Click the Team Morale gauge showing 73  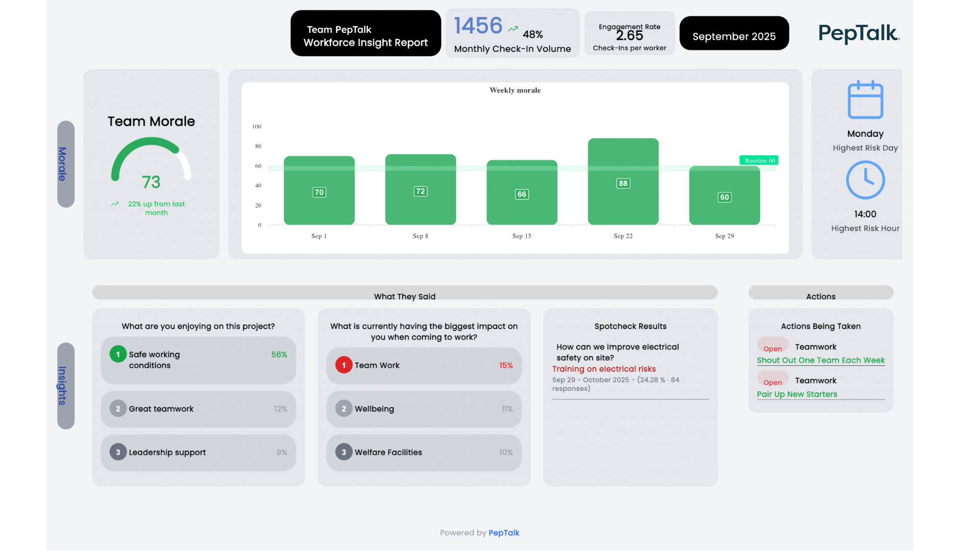pyautogui.click(x=151, y=164)
